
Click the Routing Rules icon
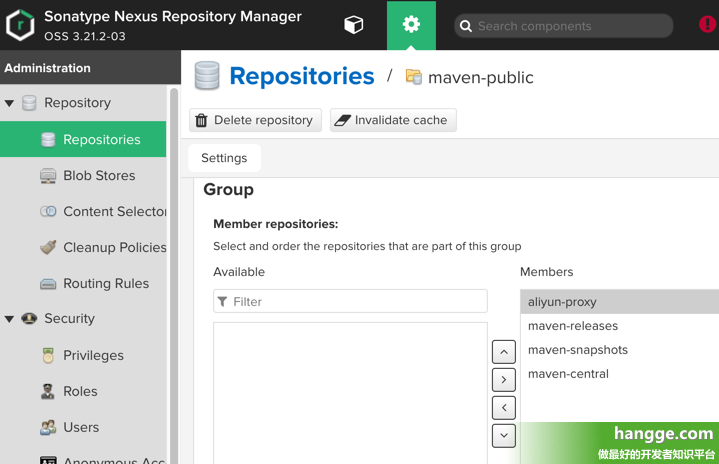tap(48, 284)
